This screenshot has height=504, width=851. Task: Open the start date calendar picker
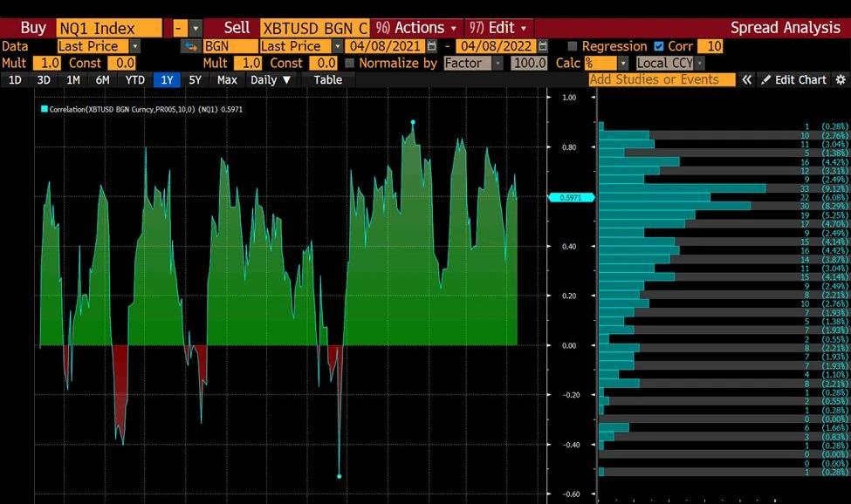tap(433, 46)
